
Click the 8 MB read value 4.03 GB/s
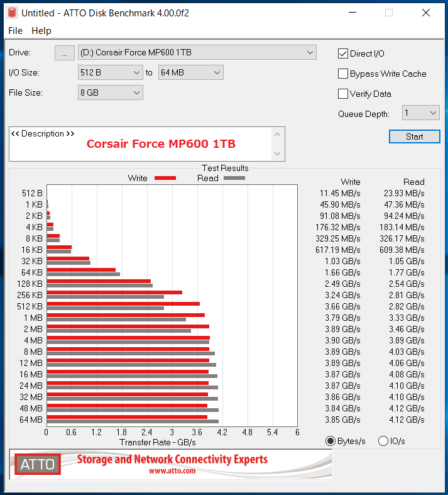click(407, 352)
